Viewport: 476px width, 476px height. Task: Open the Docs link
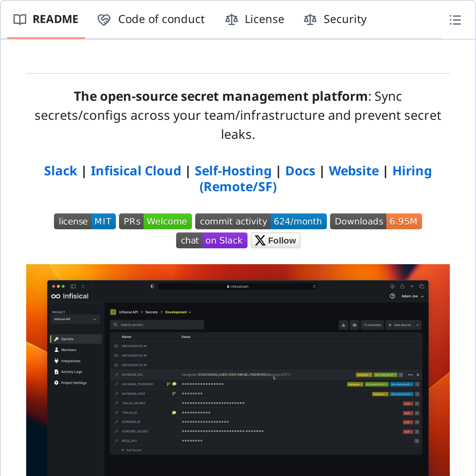tap(300, 171)
